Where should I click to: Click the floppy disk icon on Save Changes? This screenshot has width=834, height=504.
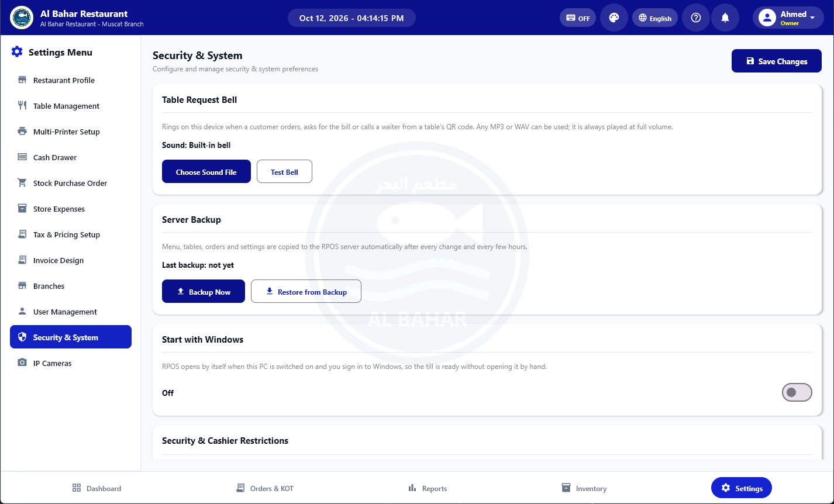coord(750,61)
